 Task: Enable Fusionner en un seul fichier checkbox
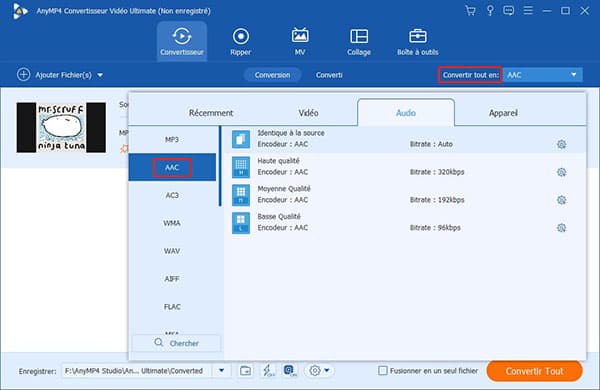point(383,370)
